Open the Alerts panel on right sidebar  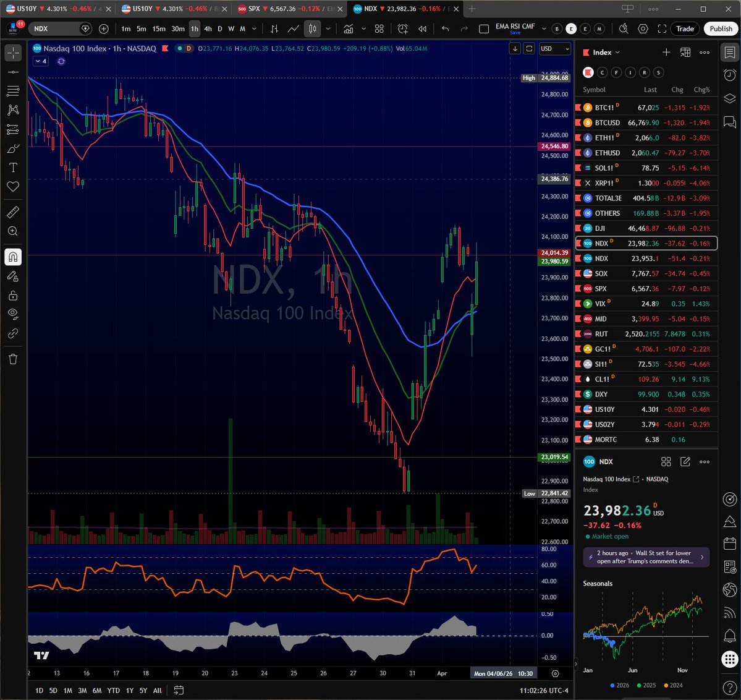730,75
